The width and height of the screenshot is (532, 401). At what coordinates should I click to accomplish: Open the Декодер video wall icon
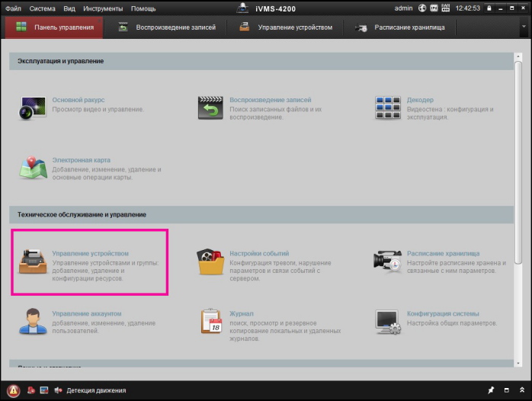click(387, 108)
